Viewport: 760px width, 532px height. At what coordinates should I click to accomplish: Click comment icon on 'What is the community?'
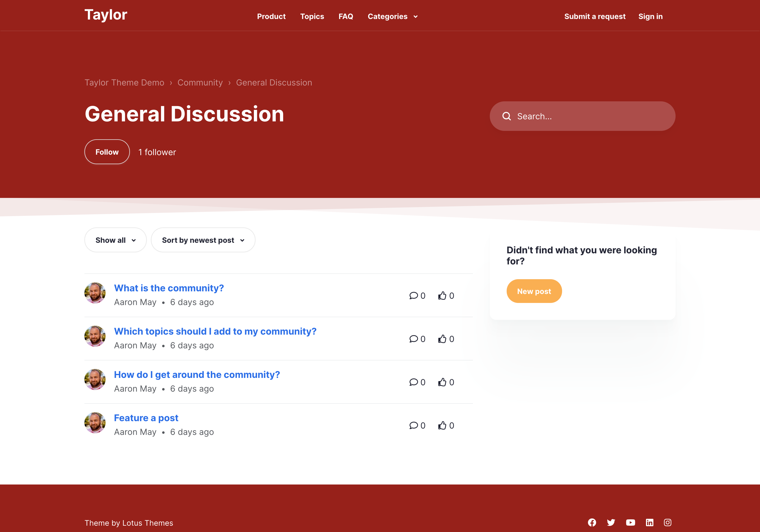point(414,295)
